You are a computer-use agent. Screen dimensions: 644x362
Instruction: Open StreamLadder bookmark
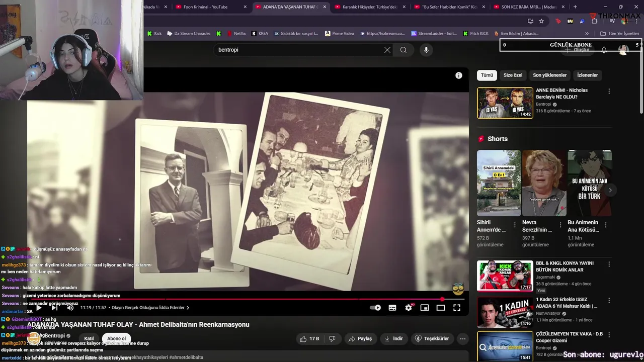tap(434, 34)
